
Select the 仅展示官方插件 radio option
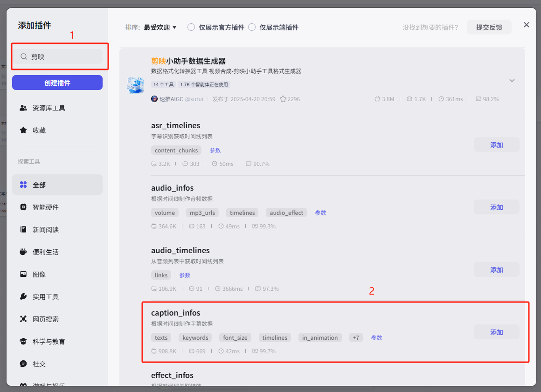pos(191,27)
